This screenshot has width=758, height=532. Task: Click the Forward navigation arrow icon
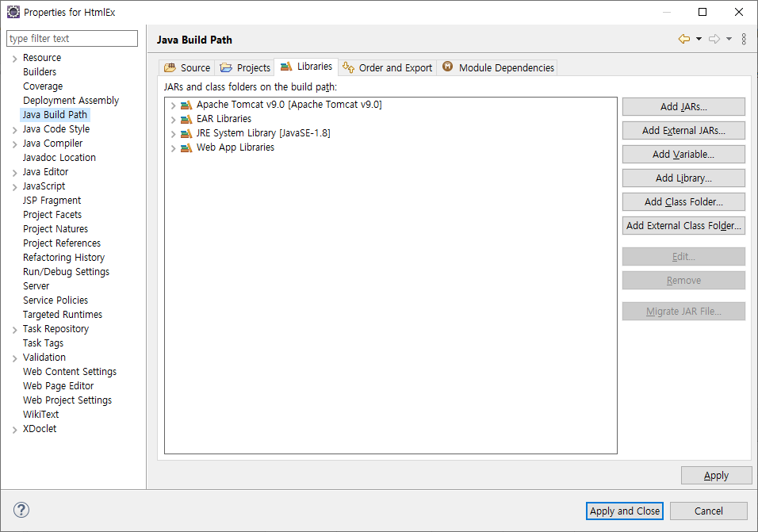[714, 39]
